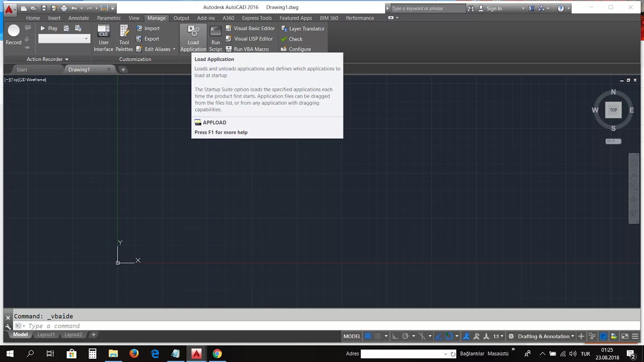
Task: Switch to the Start file tab
Action: click(22, 70)
